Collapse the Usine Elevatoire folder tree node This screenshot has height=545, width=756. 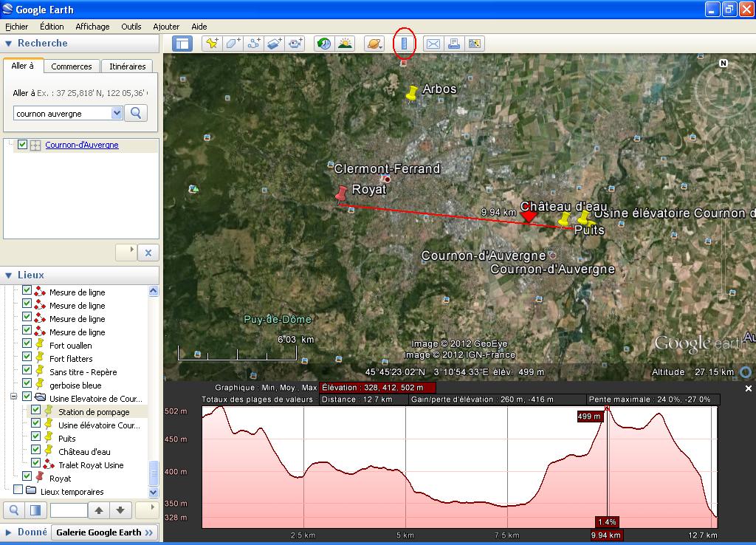coord(13,397)
